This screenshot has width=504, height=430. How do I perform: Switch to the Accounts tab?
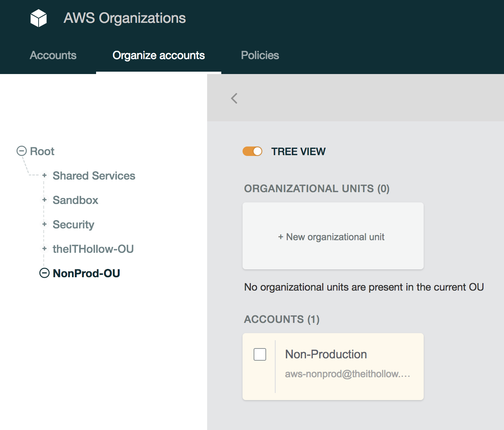[53, 56]
